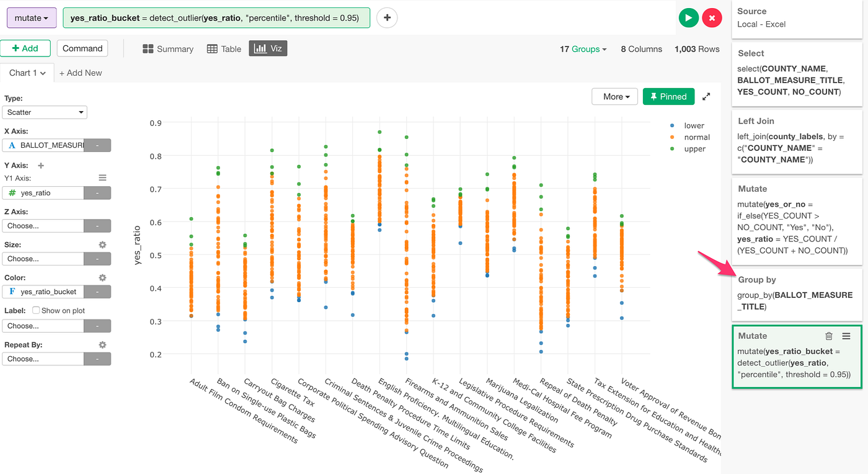Switch to the Summary view
Screen dimensions: 868x474
[x=167, y=48]
